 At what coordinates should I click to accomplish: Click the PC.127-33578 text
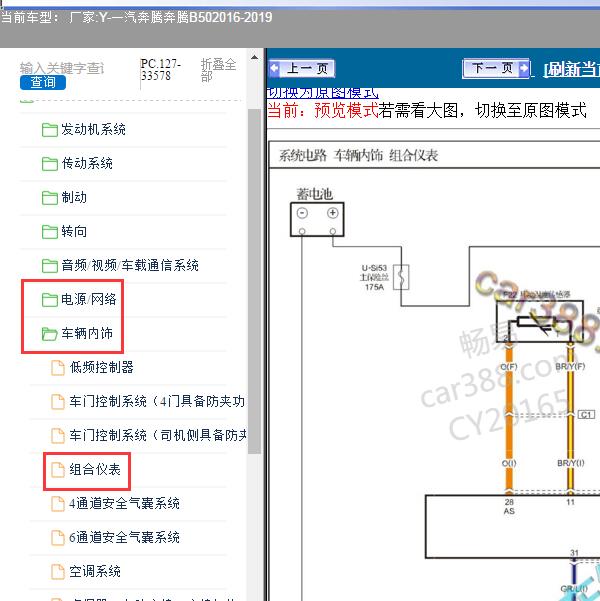click(161, 70)
